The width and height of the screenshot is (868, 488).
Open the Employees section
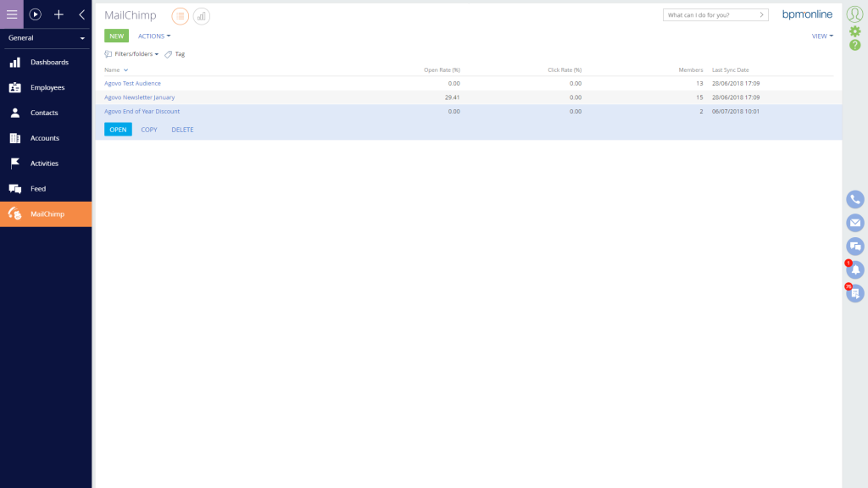(x=46, y=87)
